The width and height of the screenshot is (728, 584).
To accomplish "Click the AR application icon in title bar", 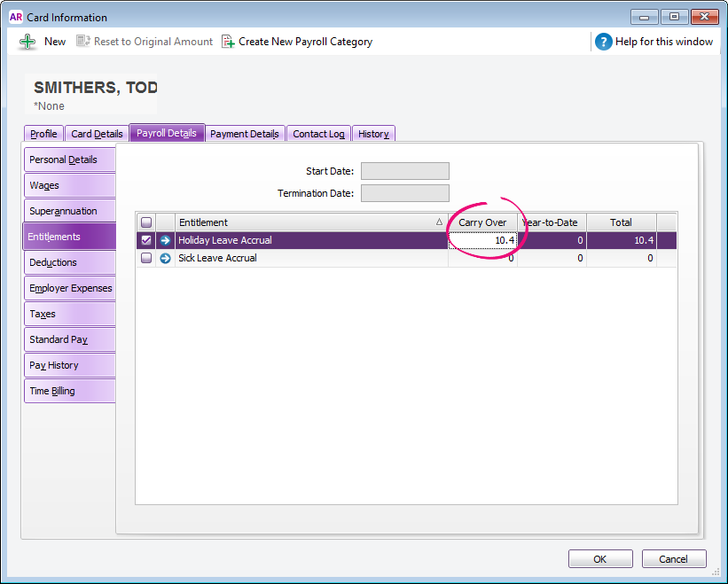I will click(15, 17).
